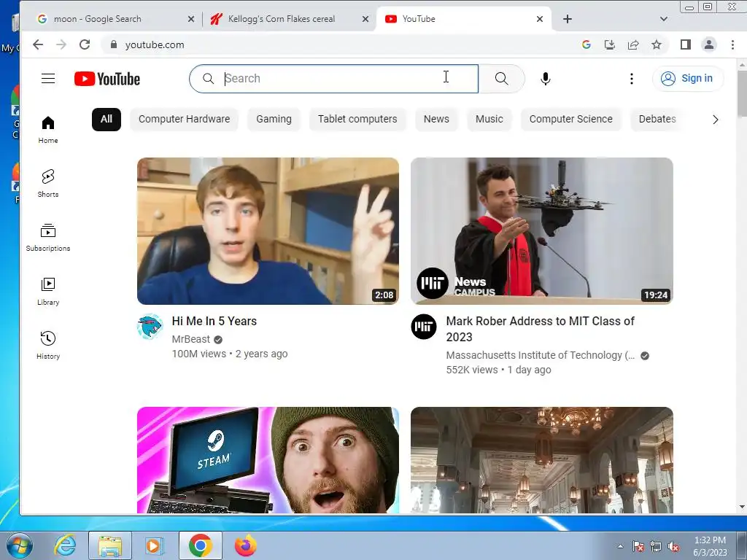Image resolution: width=747 pixels, height=560 pixels.
Task: Open YouTube settings three-dot menu
Action: 632,79
